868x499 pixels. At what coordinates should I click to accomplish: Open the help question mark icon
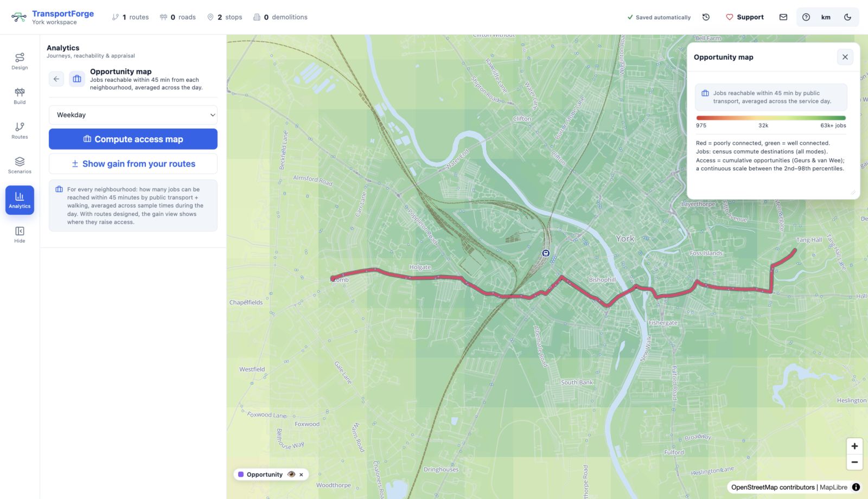tap(806, 17)
